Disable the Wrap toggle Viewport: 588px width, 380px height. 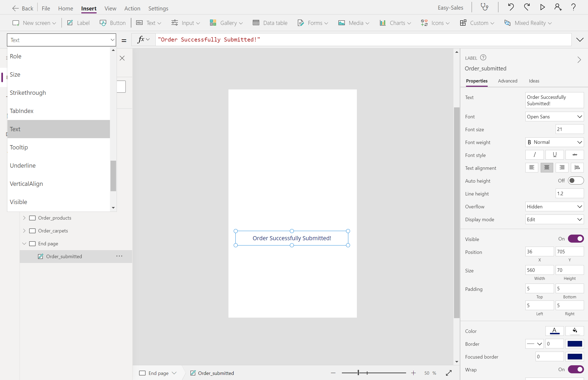tap(575, 370)
